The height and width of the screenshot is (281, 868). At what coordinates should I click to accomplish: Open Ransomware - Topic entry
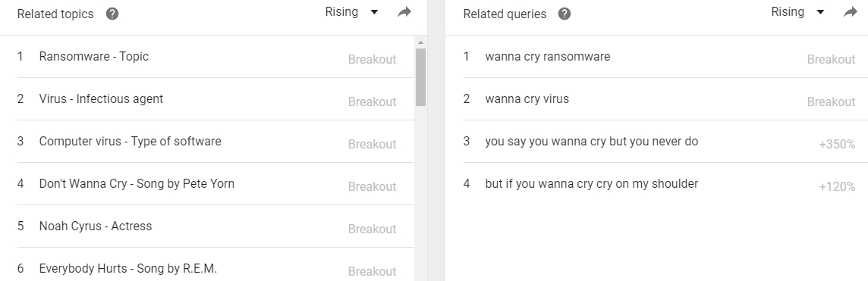[x=215, y=57]
